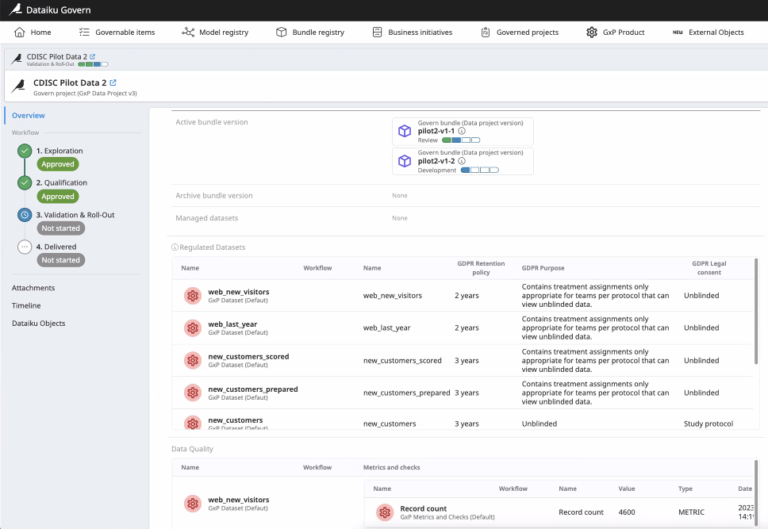This screenshot has height=529, width=768.
Task: Click green checkmark of Exploration step
Action: [x=24, y=151]
